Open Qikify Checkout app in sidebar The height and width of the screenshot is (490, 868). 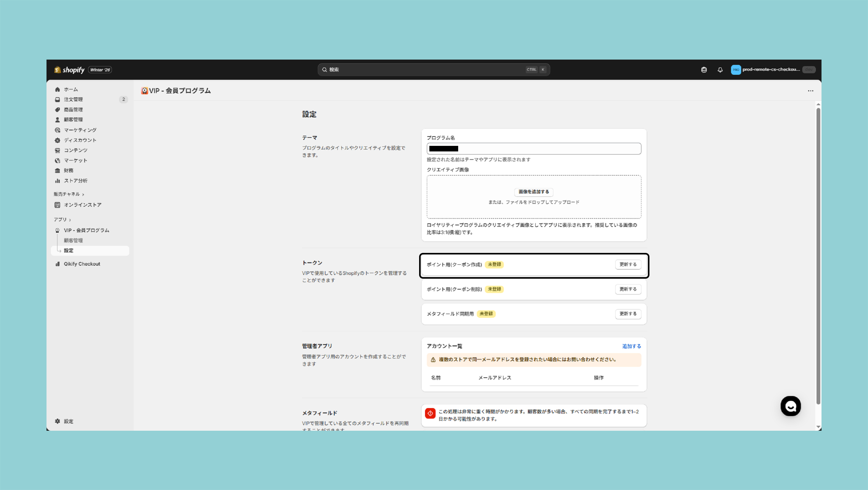(x=82, y=264)
